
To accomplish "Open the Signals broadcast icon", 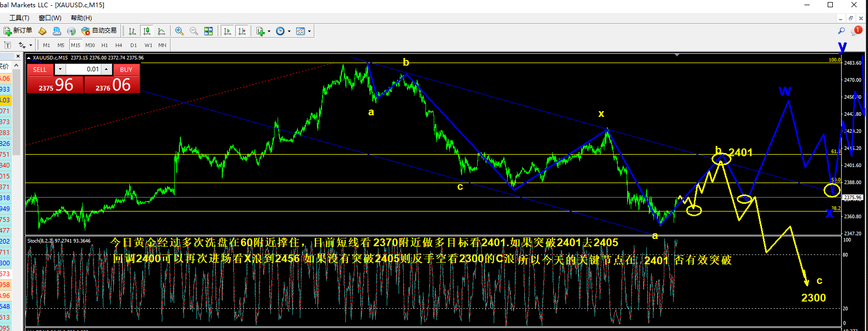I will (71, 31).
